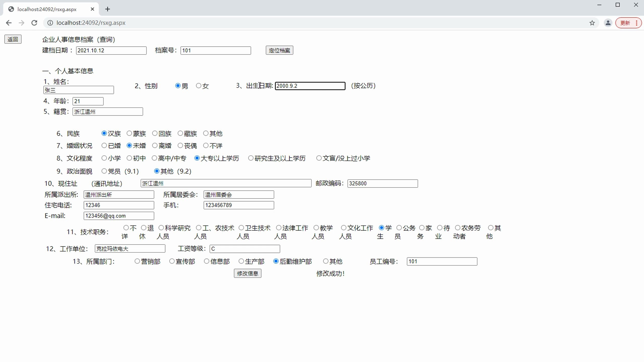This screenshot has height=362, width=644.
Task: Click the browser back arrow
Action: pos(9,23)
